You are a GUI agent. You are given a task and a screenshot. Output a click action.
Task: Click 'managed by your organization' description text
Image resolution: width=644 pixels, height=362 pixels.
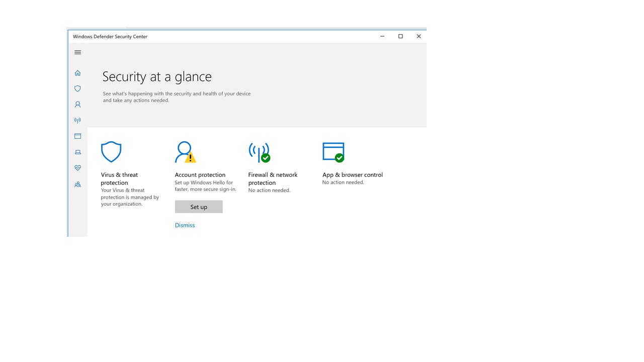[130, 197]
